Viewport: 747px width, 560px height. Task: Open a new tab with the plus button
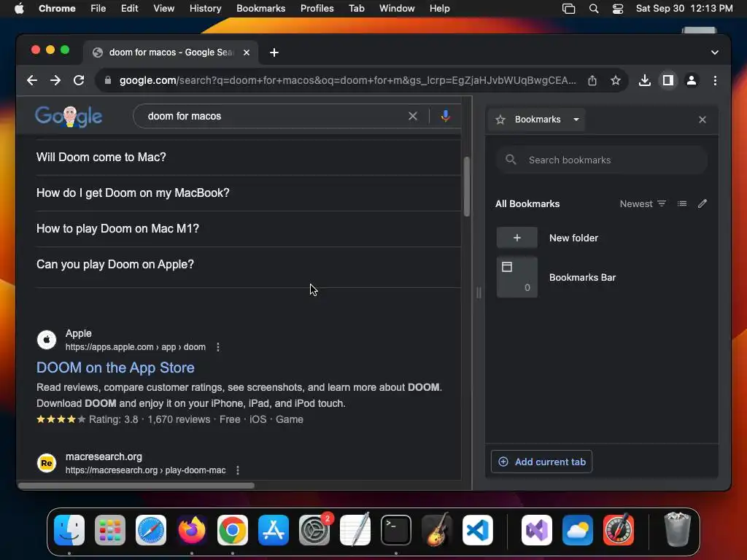click(274, 52)
